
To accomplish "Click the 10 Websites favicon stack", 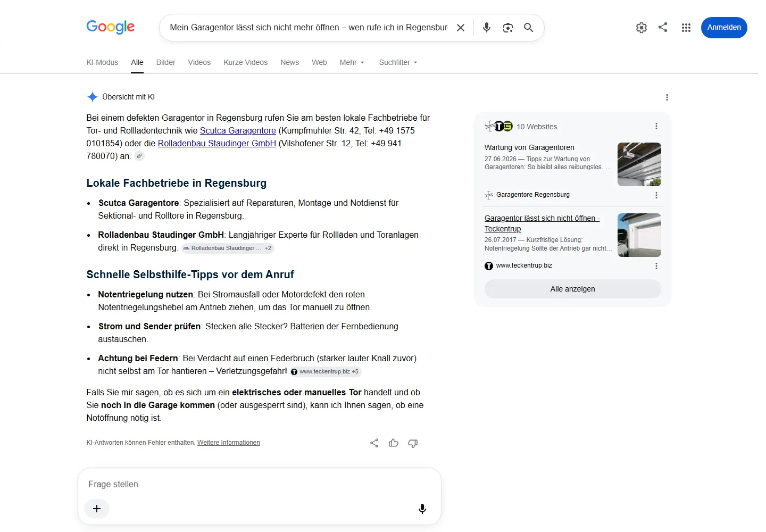I will tap(498, 126).
